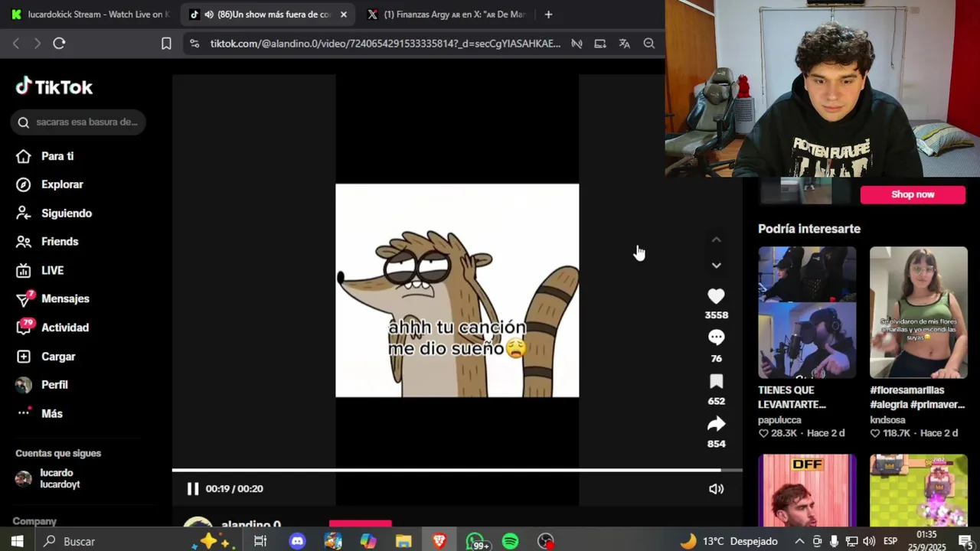This screenshot has width=980, height=551.
Task: Open system volume control
Action: pos(869,541)
